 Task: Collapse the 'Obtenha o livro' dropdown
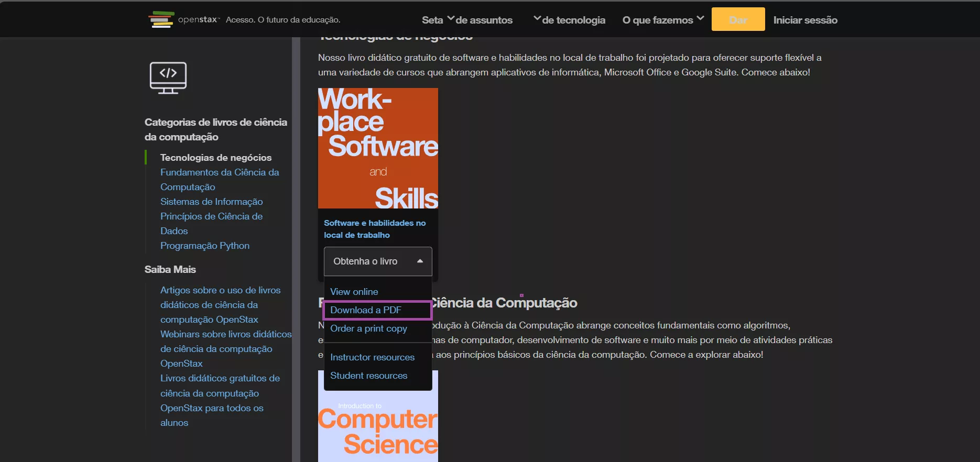click(378, 261)
